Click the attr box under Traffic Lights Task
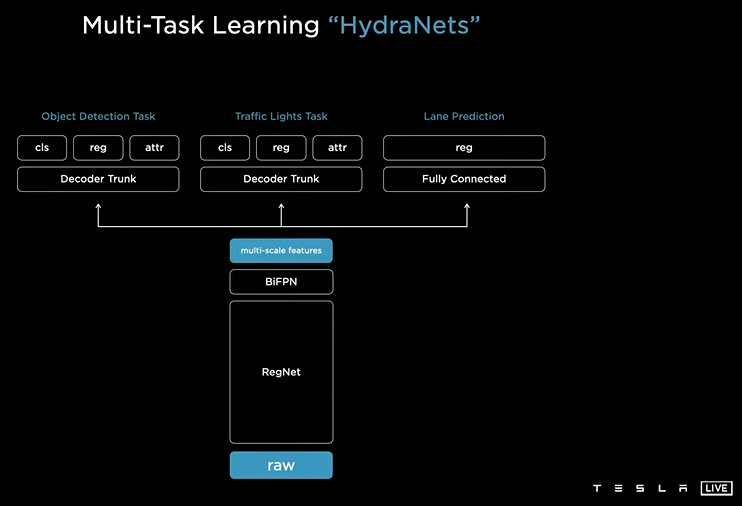Screen dimensions: 742x506 click(337, 148)
